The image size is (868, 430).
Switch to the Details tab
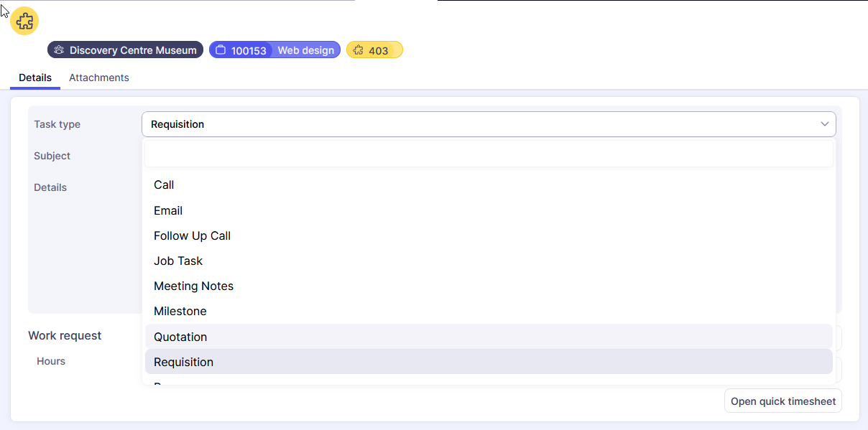(35, 78)
